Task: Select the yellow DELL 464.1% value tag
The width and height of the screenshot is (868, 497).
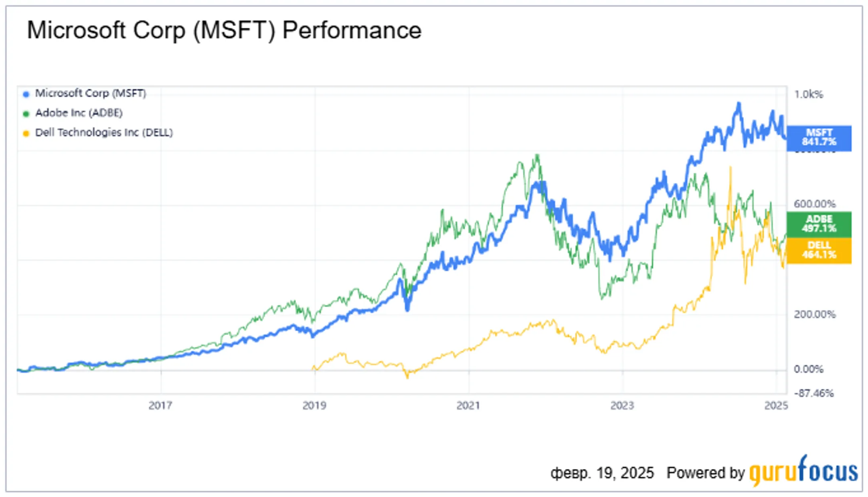Action: click(819, 251)
